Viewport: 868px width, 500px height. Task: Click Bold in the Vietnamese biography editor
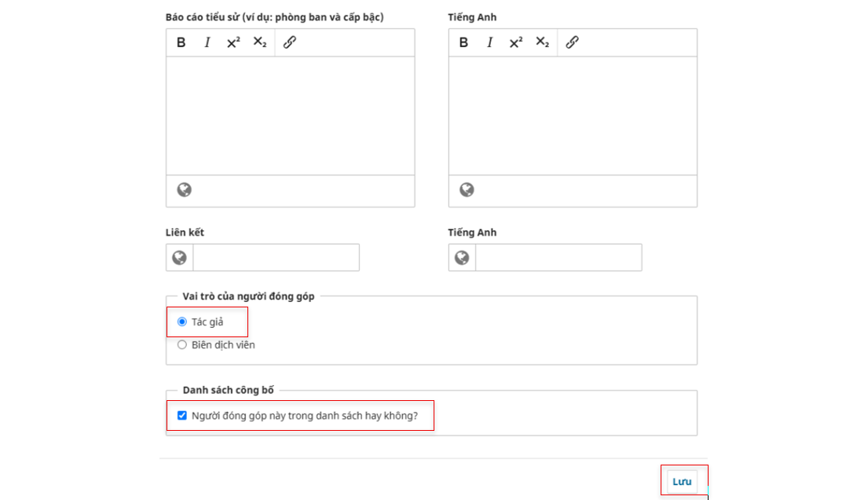tap(181, 42)
